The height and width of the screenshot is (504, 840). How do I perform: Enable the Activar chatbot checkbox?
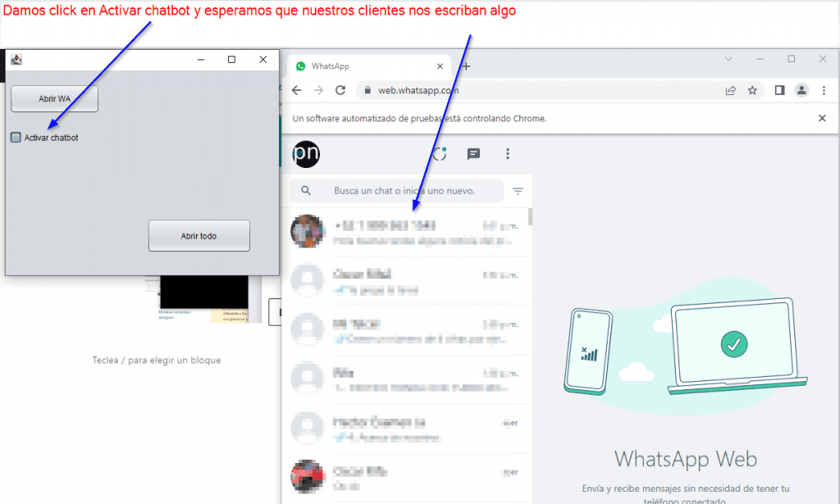16,138
